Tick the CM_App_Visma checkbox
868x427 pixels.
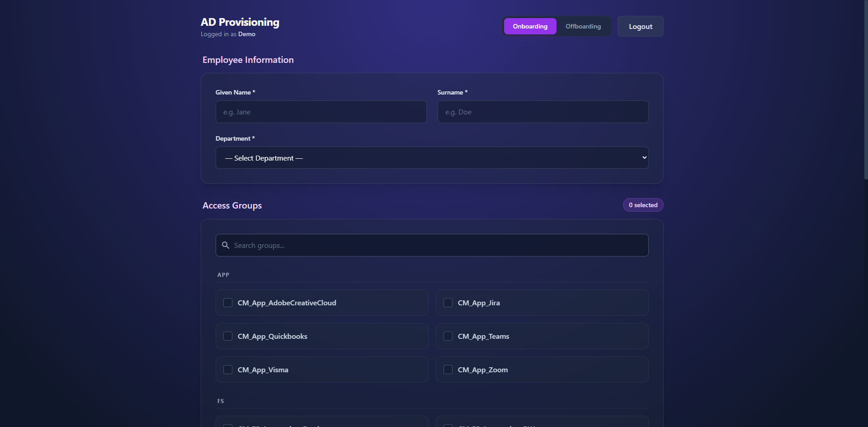pos(228,369)
